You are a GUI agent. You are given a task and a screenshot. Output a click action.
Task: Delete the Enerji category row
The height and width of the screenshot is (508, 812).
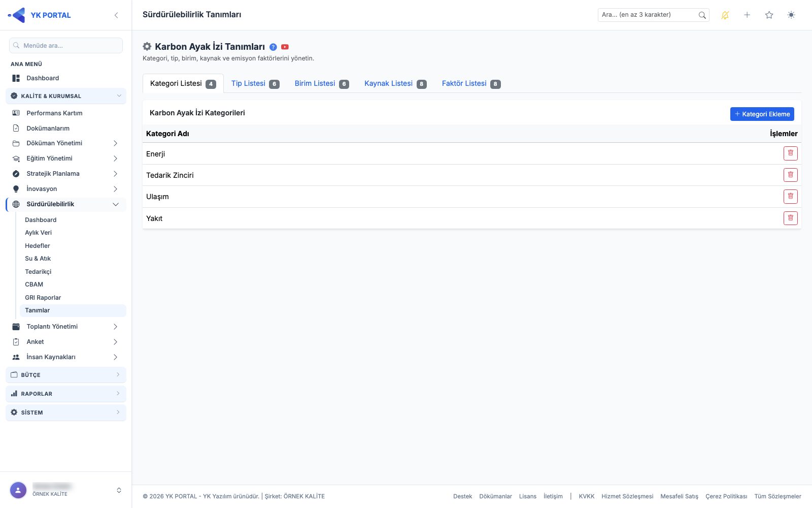[x=790, y=153]
